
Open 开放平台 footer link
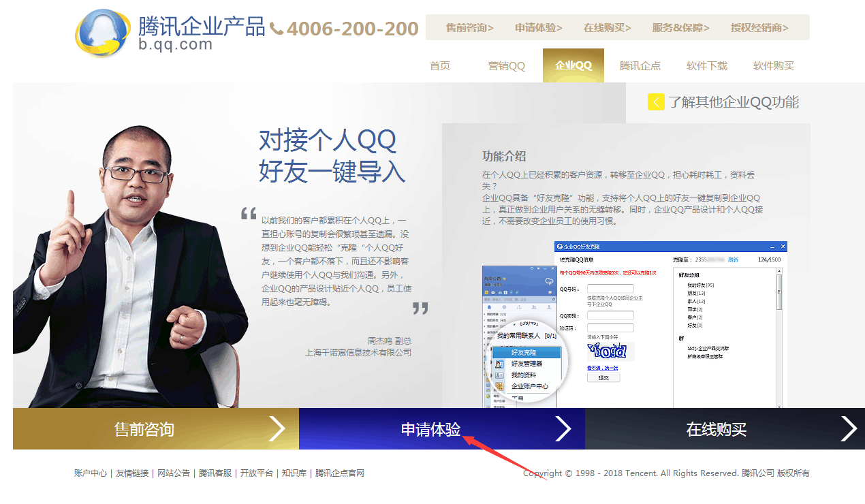(x=257, y=473)
